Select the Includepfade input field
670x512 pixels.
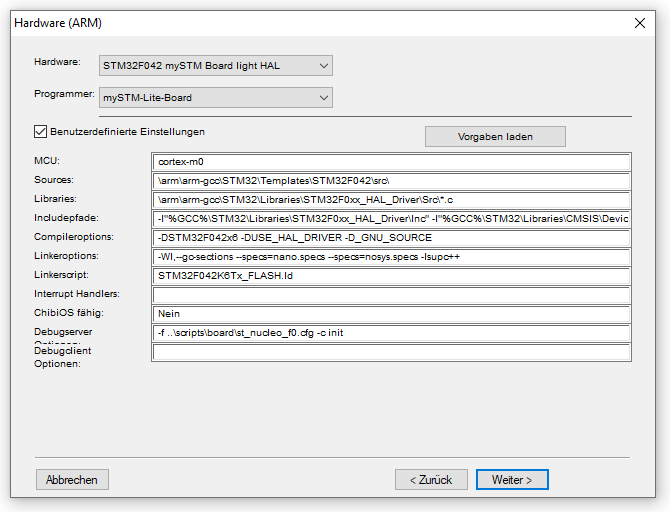[392, 219]
